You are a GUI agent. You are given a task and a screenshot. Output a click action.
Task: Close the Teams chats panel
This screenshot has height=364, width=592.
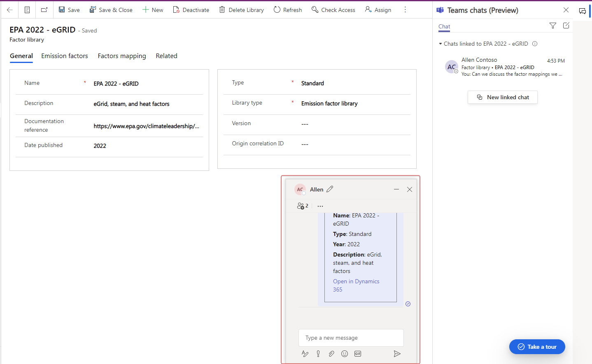[x=566, y=10]
